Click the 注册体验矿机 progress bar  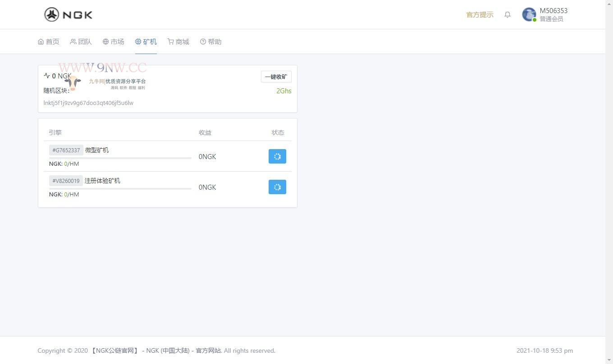pos(120,189)
